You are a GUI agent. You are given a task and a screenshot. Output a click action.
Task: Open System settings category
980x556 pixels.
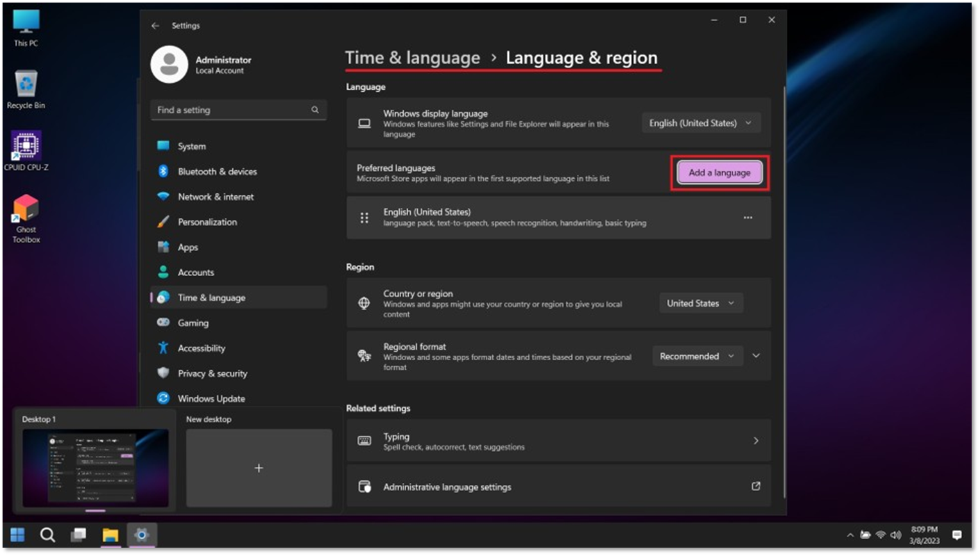click(x=238, y=146)
